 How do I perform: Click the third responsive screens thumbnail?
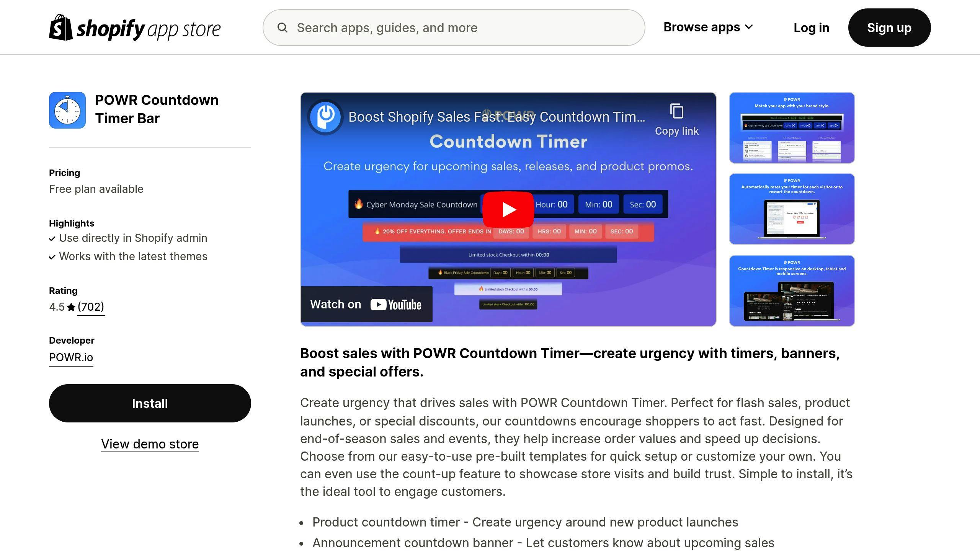[x=792, y=290]
